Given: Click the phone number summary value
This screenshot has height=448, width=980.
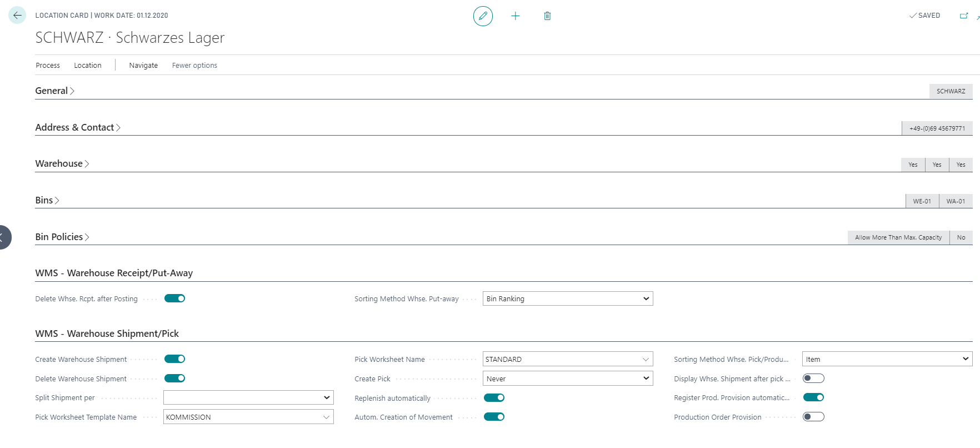Looking at the screenshot, I should click(x=937, y=128).
